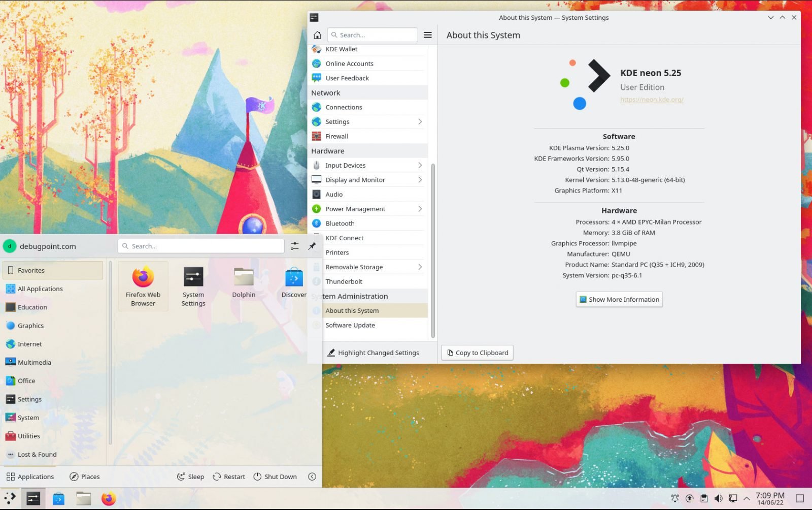Expand the Power Management entry

coord(419,209)
